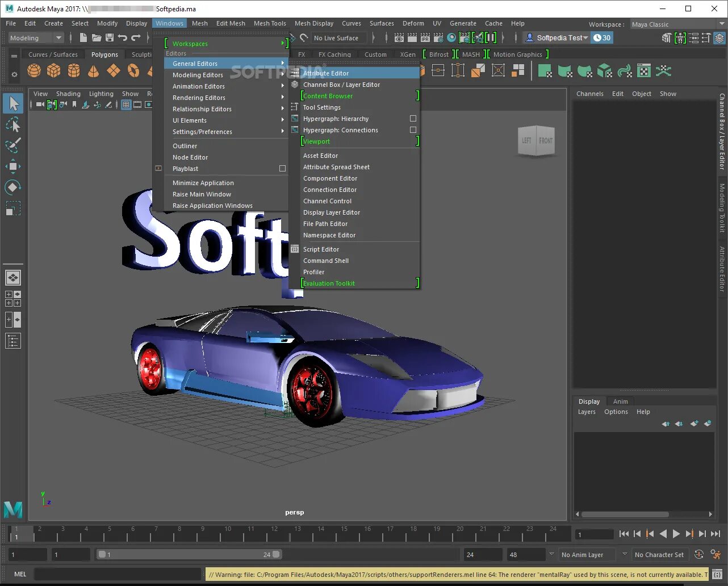Click the MEL command language button
The width and height of the screenshot is (728, 586).
[20, 574]
